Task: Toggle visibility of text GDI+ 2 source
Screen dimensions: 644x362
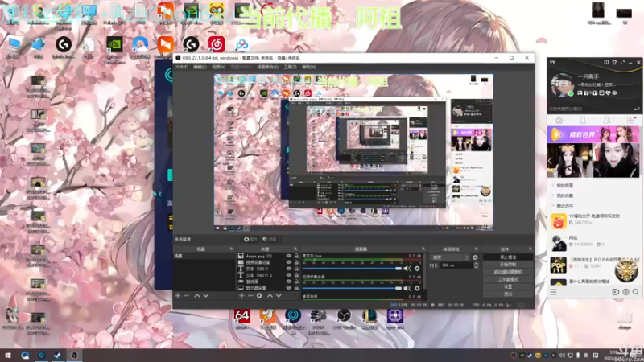Action: (289, 275)
